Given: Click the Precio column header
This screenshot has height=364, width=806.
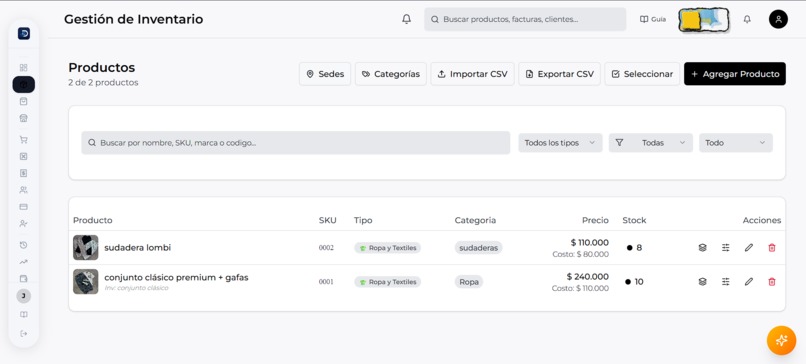Looking at the screenshot, I should pyautogui.click(x=595, y=220).
